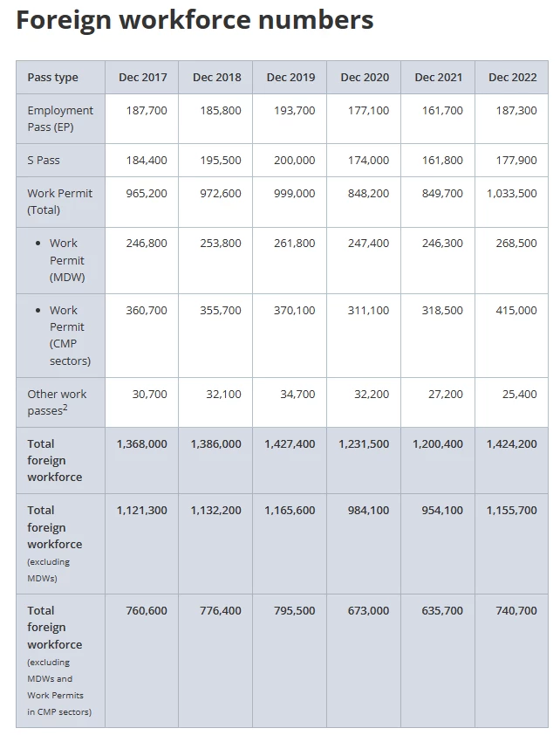Select the 'Pass type' column header

point(52,77)
